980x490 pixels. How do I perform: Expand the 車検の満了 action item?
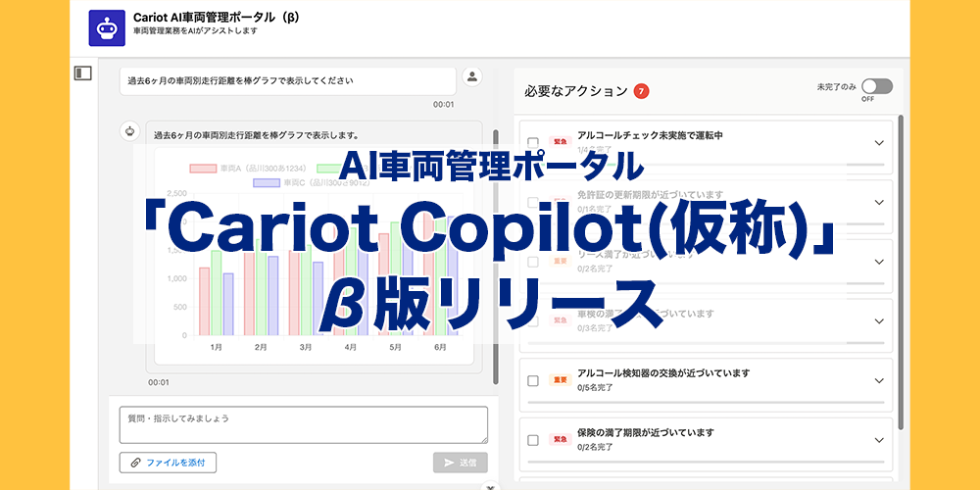(x=879, y=321)
